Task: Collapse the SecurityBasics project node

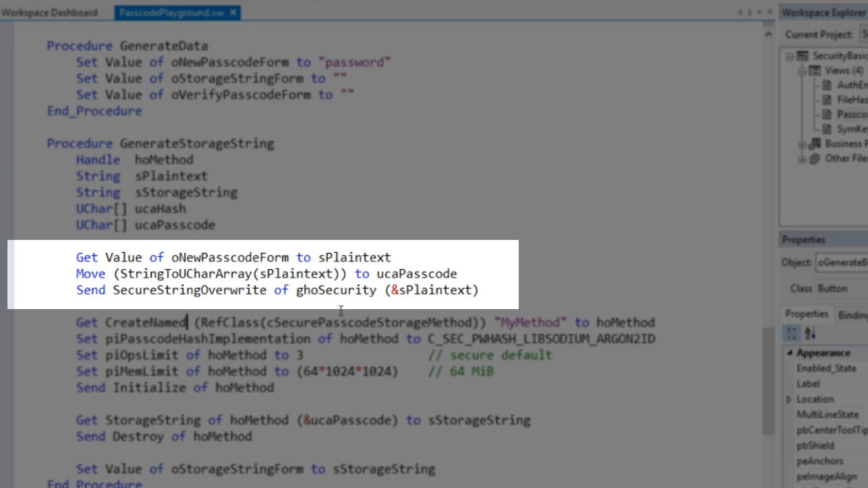Action: click(790, 56)
